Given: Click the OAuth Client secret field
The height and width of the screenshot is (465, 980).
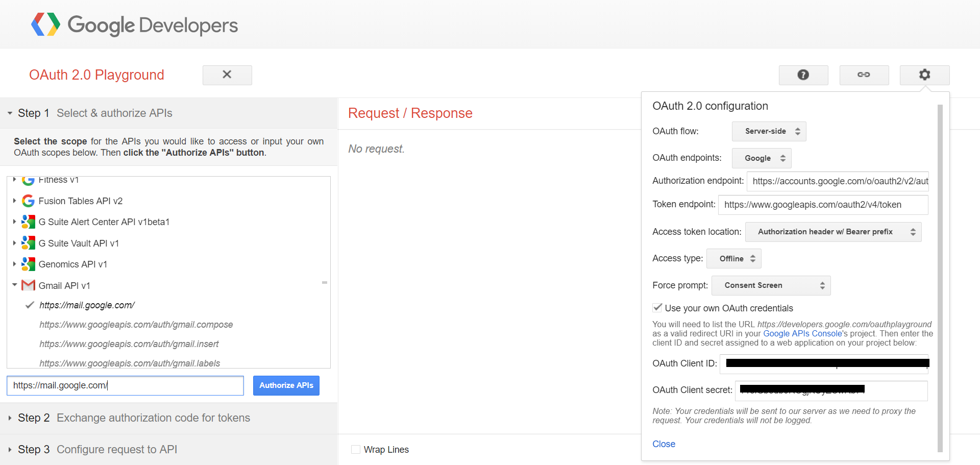Looking at the screenshot, I should (831, 390).
